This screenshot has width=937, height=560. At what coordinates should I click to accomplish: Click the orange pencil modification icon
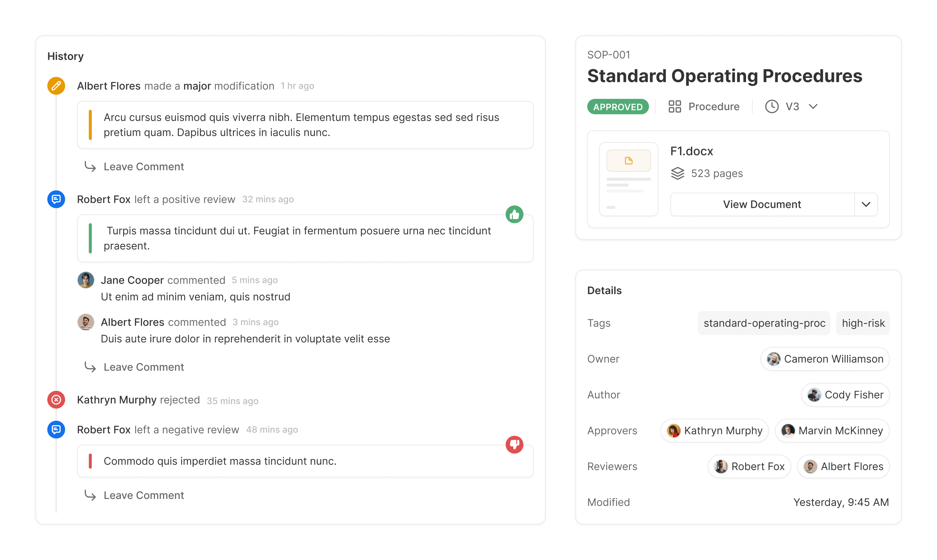(56, 86)
